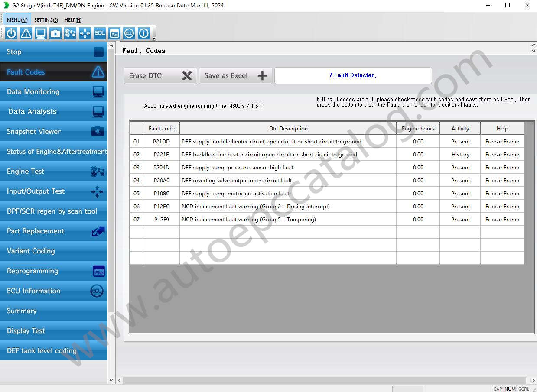Open snapshot via toolbar camera icon
Viewport: 537px width, 392px height.
coord(55,33)
